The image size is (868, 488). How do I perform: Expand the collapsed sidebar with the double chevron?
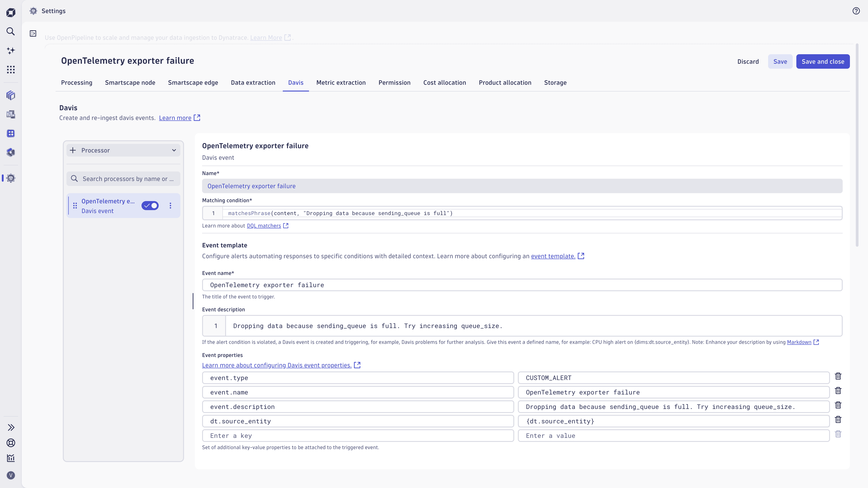(11, 427)
